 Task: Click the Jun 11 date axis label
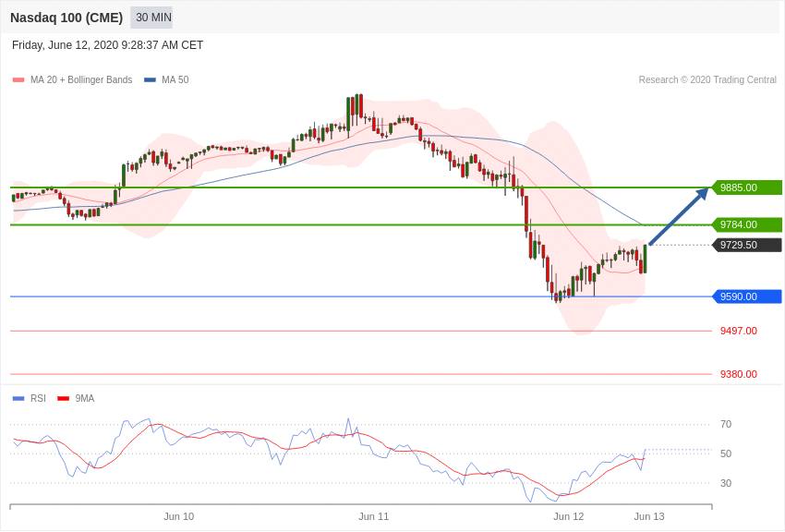(373, 516)
